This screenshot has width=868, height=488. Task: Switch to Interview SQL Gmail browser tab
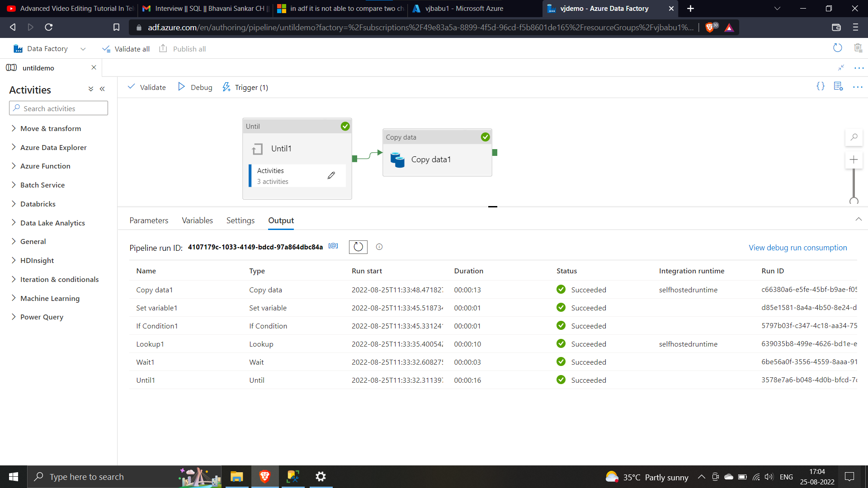pos(205,9)
